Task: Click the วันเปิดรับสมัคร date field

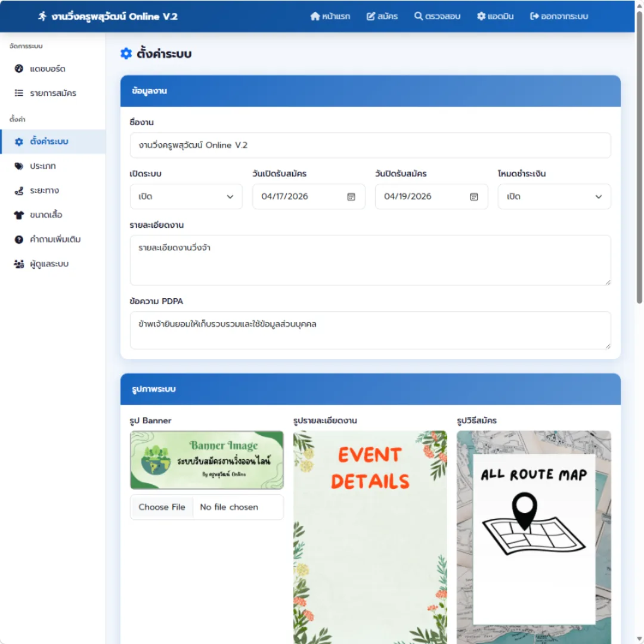Action: (x=308, y=197)
